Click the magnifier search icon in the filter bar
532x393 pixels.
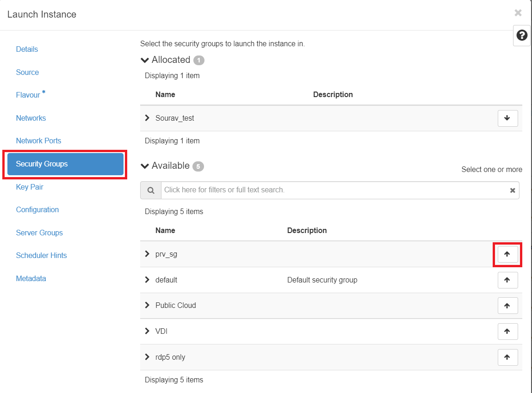151,190
